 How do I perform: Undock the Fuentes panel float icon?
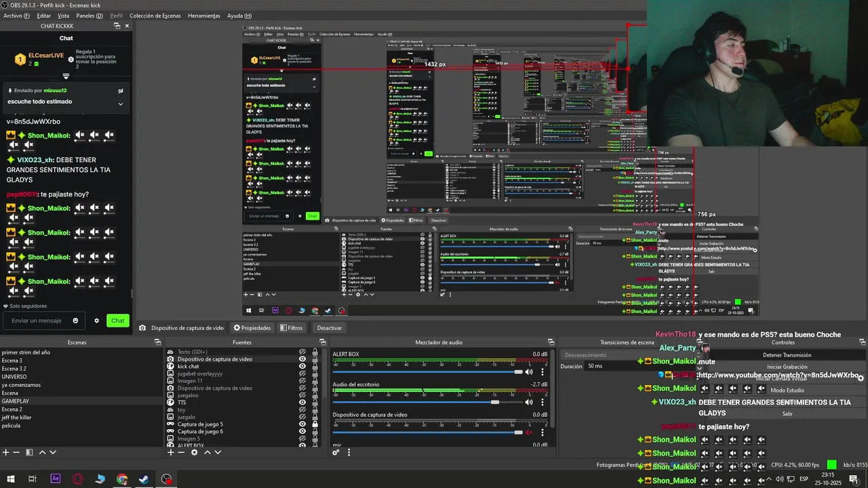pyautogui.click(x=323, y=342)
